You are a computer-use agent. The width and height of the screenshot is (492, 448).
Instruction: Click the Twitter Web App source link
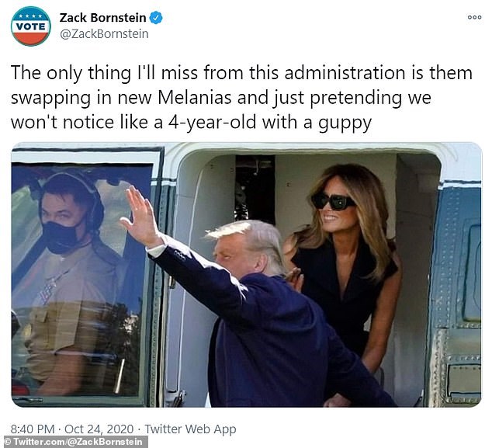(190, 429)
